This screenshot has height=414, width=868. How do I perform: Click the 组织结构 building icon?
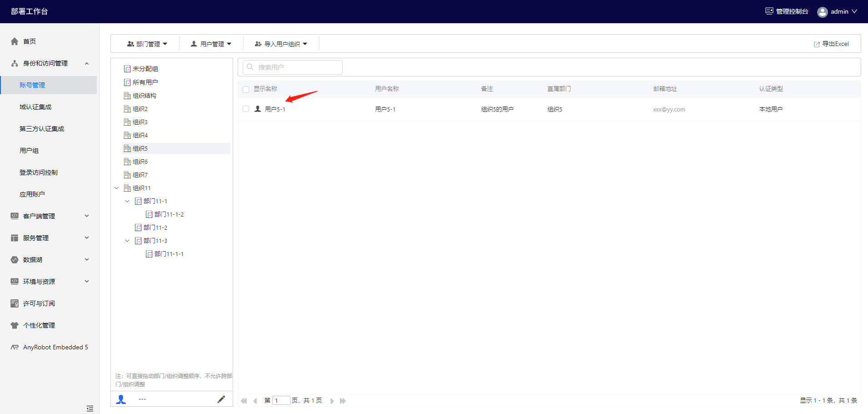point(127,96)
